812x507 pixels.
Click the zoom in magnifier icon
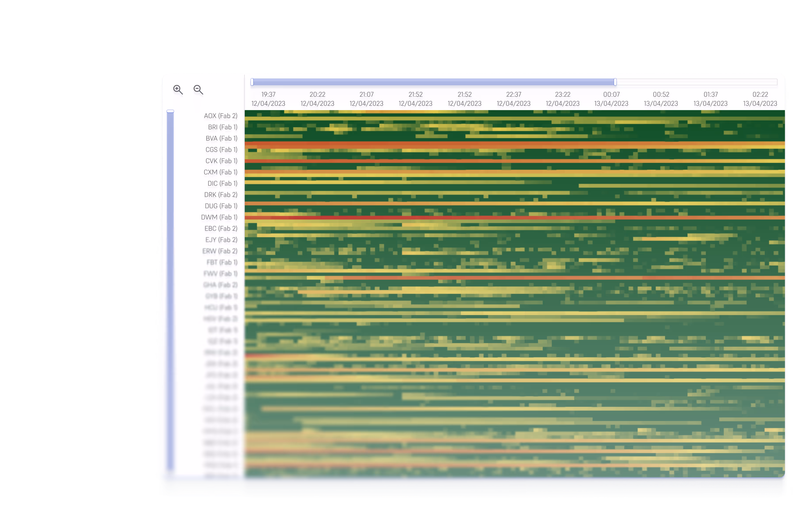click(178, 89)
